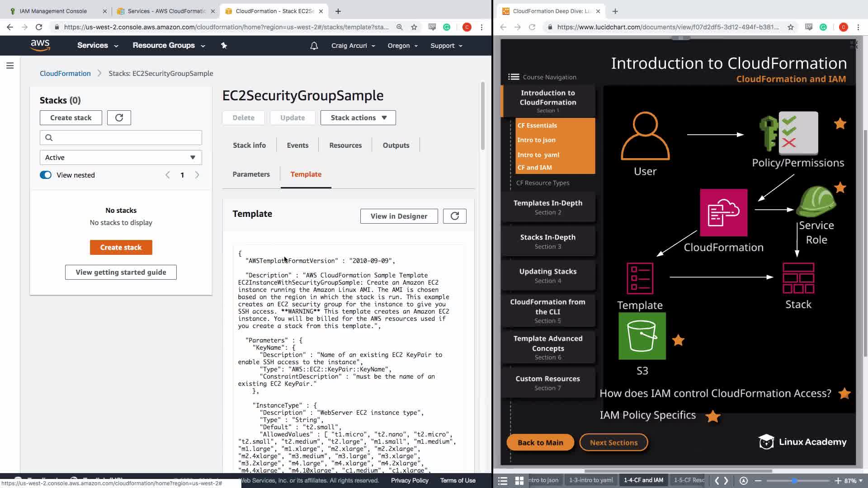This screenshot has width=868, height=488.
Task: Expand the Services menu
Action: [97, 45]
